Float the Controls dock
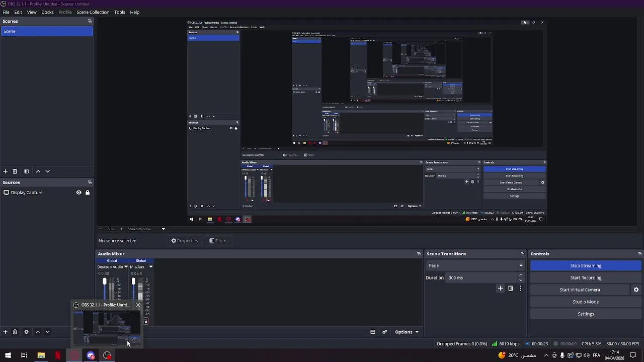 640,254
